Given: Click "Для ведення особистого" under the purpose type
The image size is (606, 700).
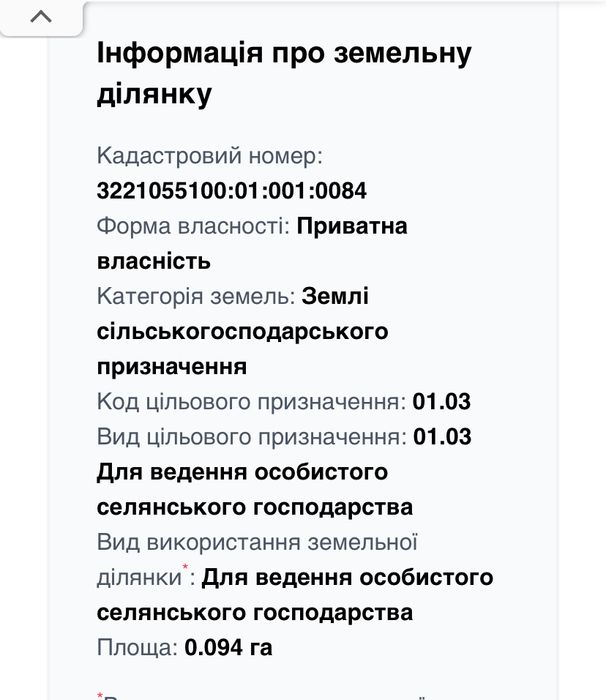Looking at the screenshot, I should coord(242,472).
